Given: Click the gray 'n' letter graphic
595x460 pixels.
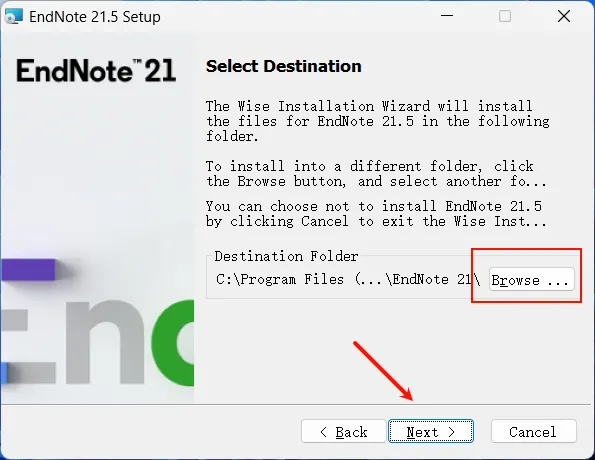Looking at the screenshot, I should click(105, 341).
